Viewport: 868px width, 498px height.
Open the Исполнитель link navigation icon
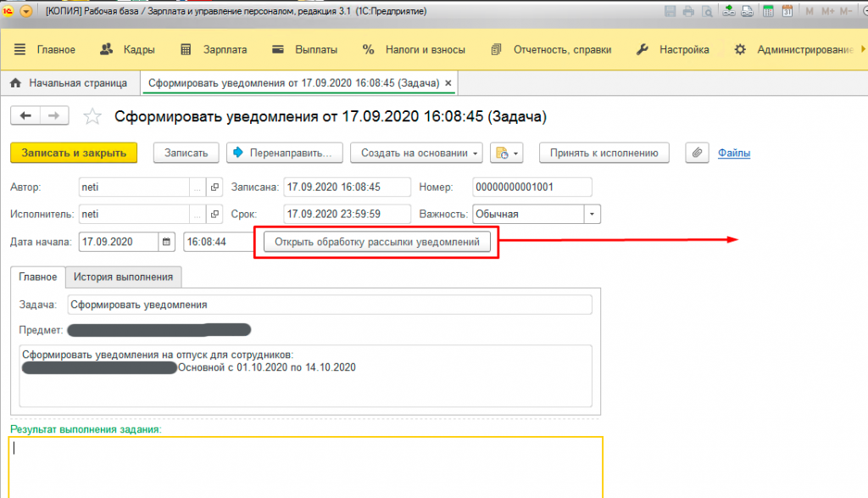pos(216,213)
